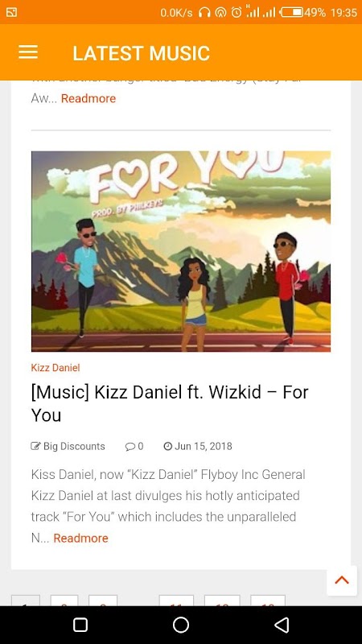Open the hamburger navigation menu
Screen dimensions: 362x644
point(28,52)
